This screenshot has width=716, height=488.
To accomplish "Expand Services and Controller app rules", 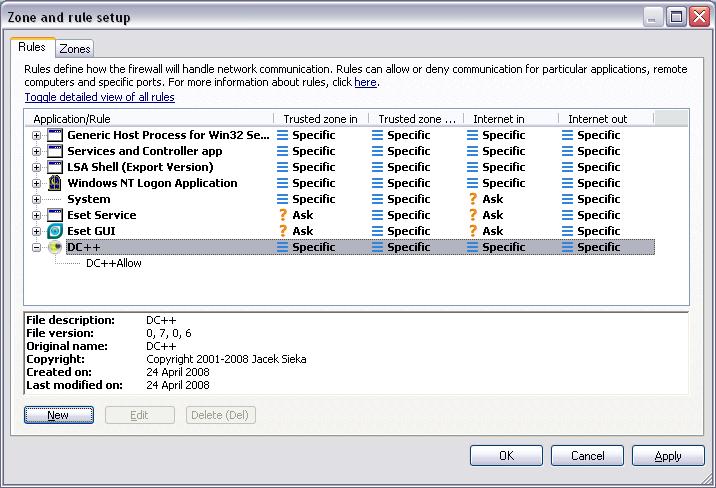I will (x=36, y=152).
